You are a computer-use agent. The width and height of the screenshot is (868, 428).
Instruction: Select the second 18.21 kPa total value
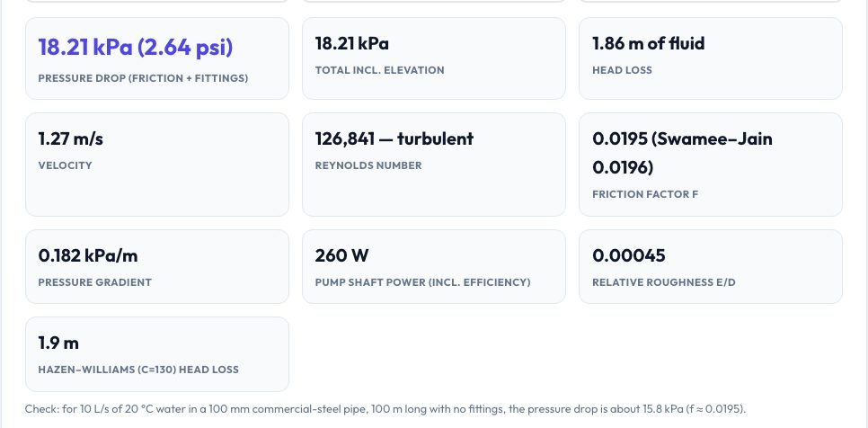pos(351,44)
